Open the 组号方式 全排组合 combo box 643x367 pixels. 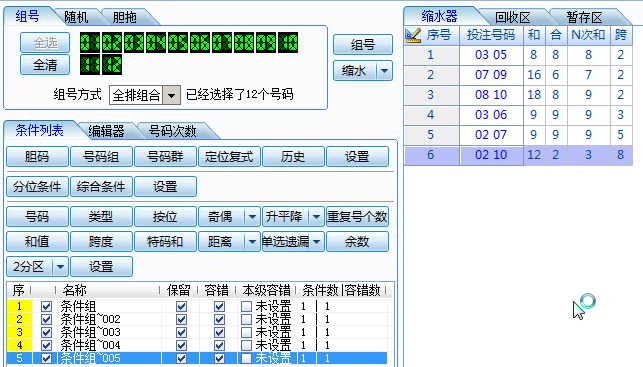click(x=145, y=95)
